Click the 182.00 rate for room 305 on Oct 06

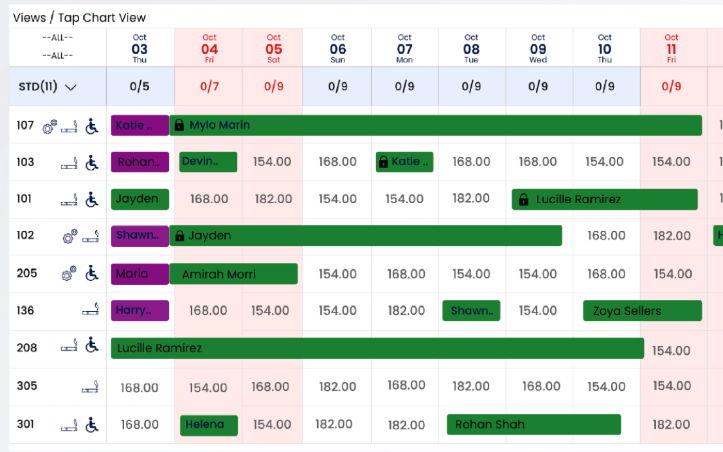click(x=338, y=387)
